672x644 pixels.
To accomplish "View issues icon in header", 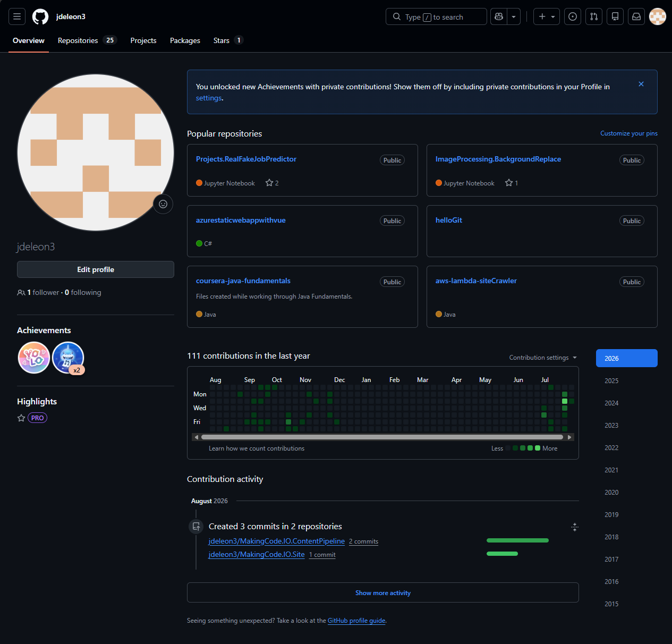I will pos(573,16).
